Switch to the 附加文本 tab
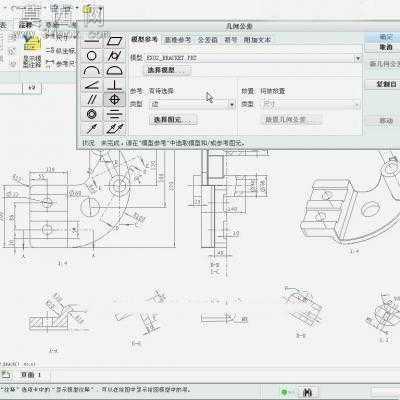 tap(257, 40)
